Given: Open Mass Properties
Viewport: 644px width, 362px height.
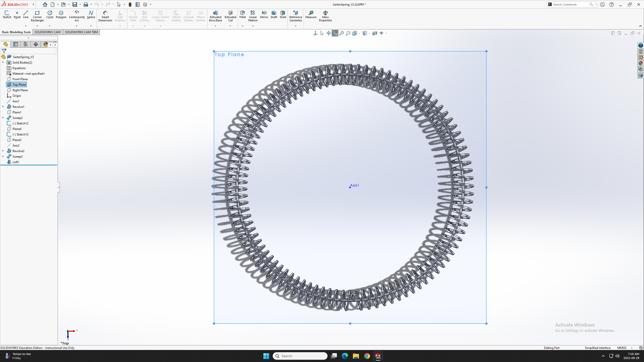Looking at the screenshot, I should [x=326, y=16].
